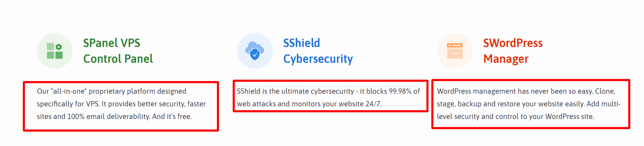Click the quoted "all-in-one" phrase

[x=69, y=91]
